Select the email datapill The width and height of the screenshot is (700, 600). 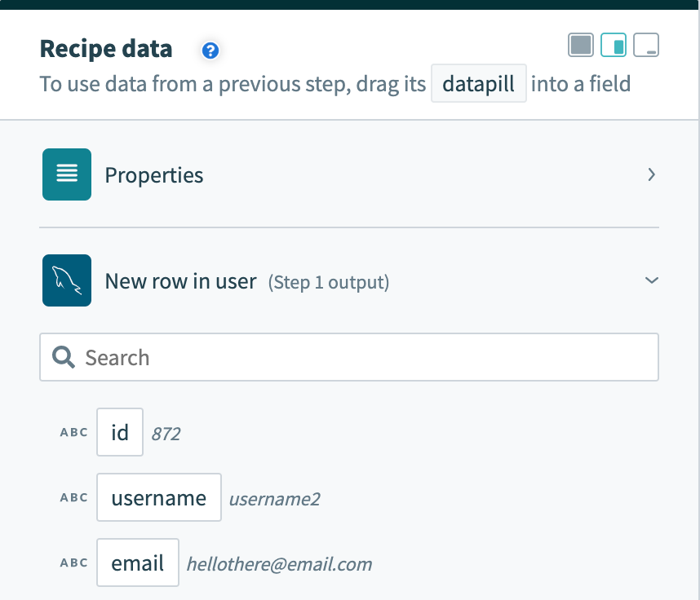tap(138, 562)
